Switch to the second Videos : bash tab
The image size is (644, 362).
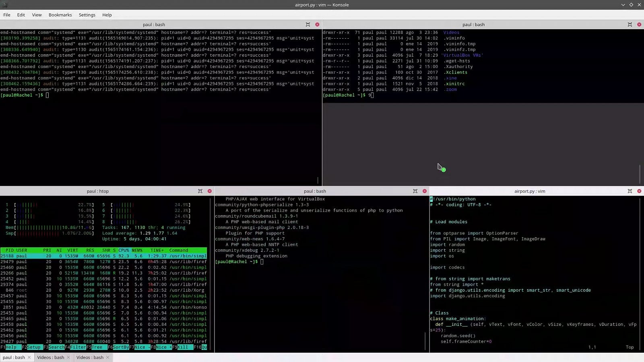coord(89,357)
